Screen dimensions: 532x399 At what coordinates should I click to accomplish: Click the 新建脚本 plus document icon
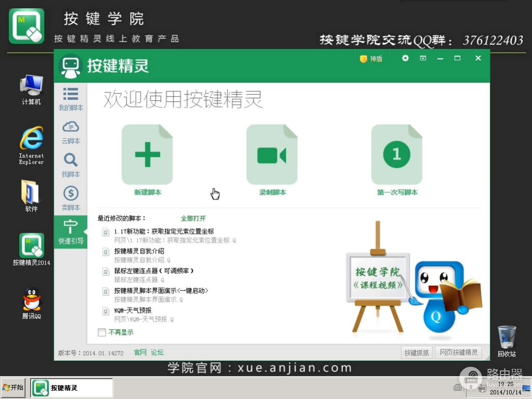click(x=147, y=154)
